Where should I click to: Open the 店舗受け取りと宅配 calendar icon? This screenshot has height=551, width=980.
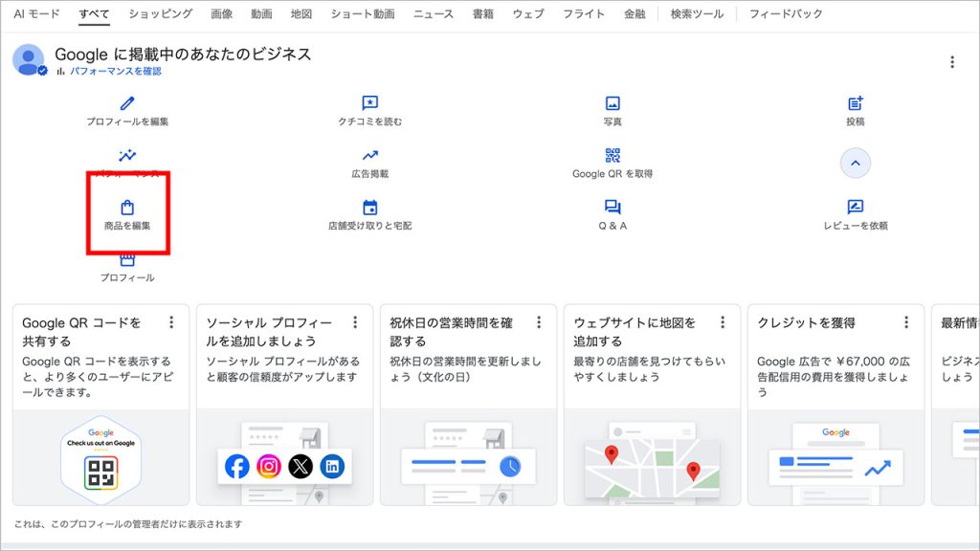pos(370,209)
